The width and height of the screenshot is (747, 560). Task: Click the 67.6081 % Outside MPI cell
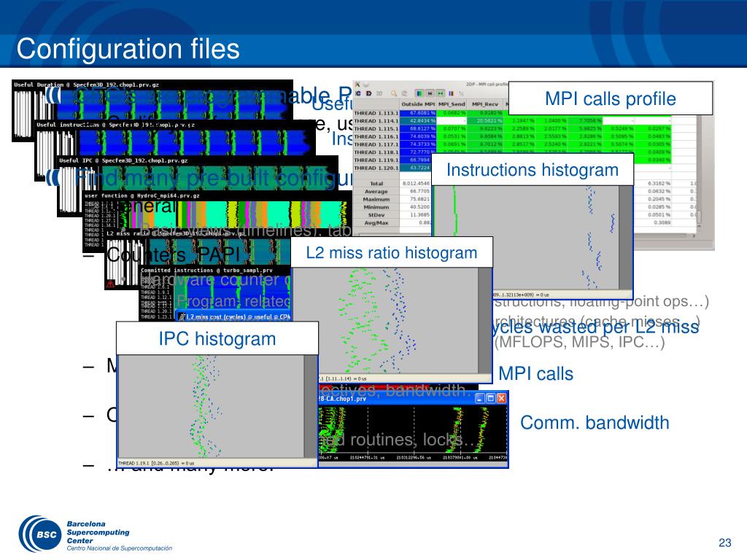click(x=418, y=113)
